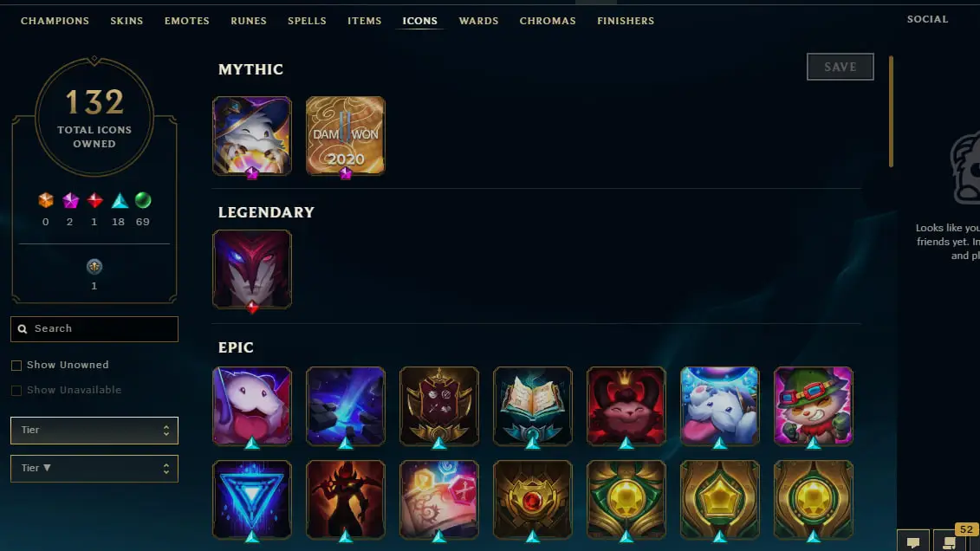Open the Wards tab

pyautogui.click(x=479, y=21)
